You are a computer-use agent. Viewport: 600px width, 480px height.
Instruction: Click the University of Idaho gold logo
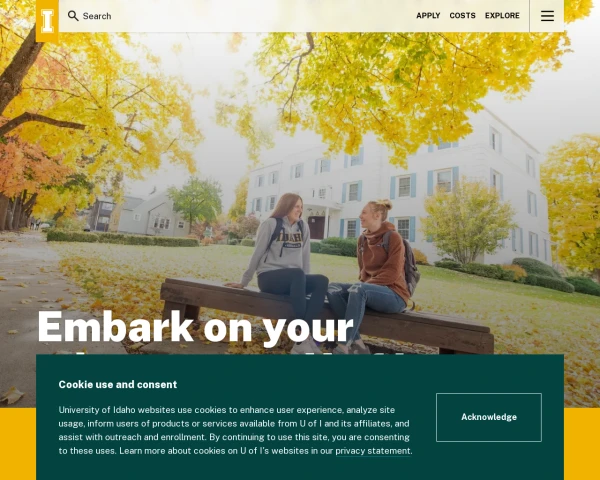click(x=47, y=21)
